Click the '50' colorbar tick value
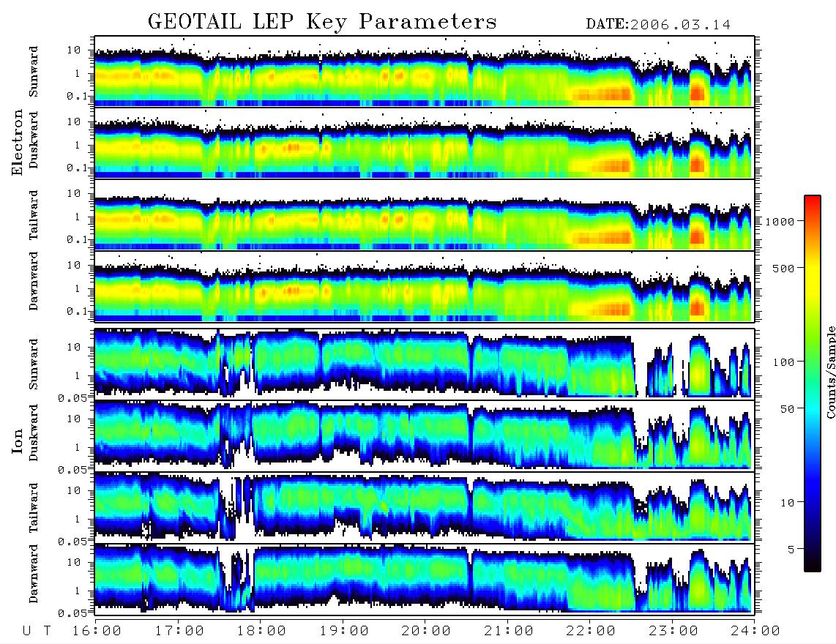The height and width of the screenshot is (644, 836). click(788, 409)
